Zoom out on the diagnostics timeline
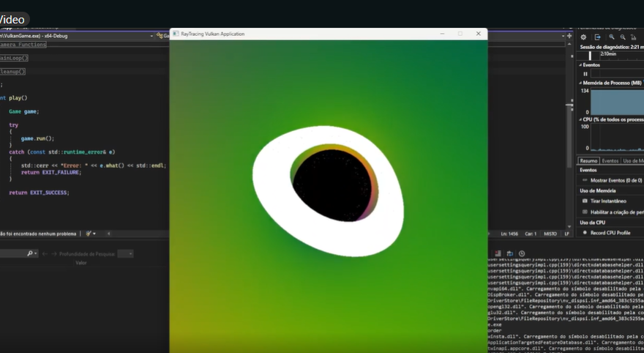This screenshot has width=644, height=353. click(x=623, y=37)
